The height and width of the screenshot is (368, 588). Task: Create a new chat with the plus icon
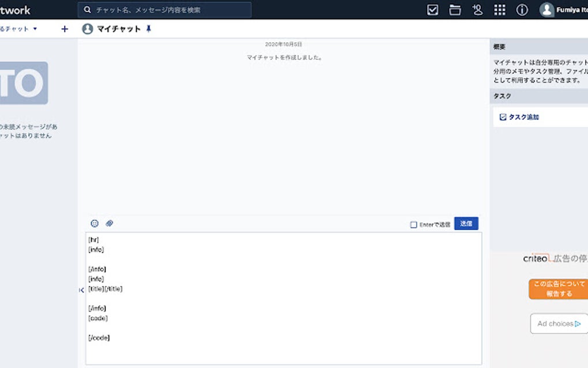(65, 28)
